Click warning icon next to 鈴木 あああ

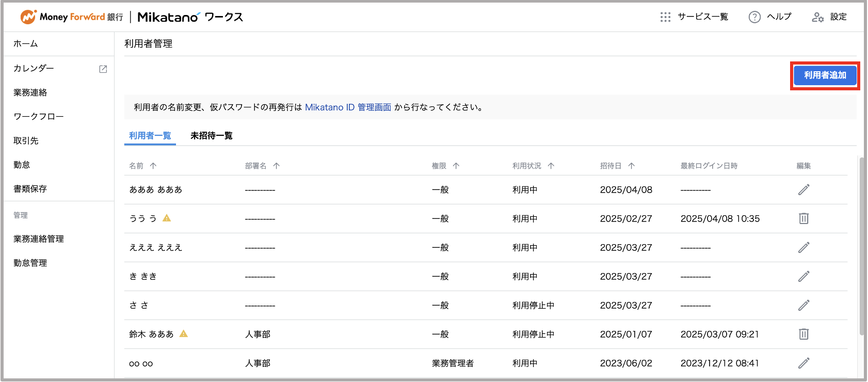(184, 333)
